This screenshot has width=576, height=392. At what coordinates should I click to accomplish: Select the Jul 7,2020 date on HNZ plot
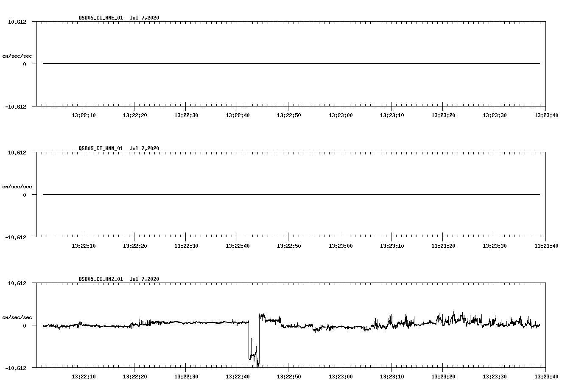[145, 279]
